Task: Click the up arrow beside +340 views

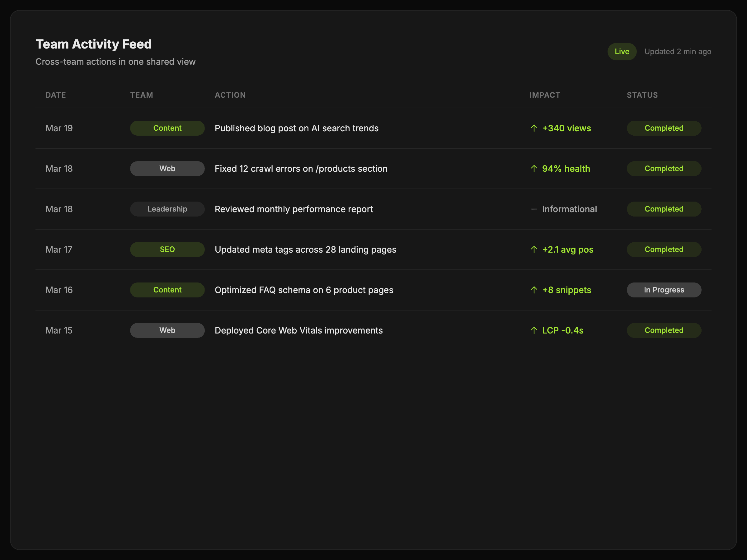Action: pos(533,128)
